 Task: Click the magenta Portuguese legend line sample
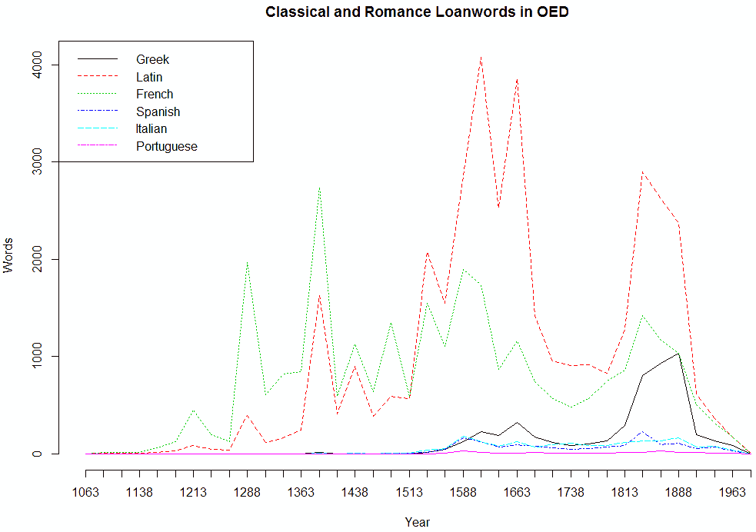(x=96, y=146)
